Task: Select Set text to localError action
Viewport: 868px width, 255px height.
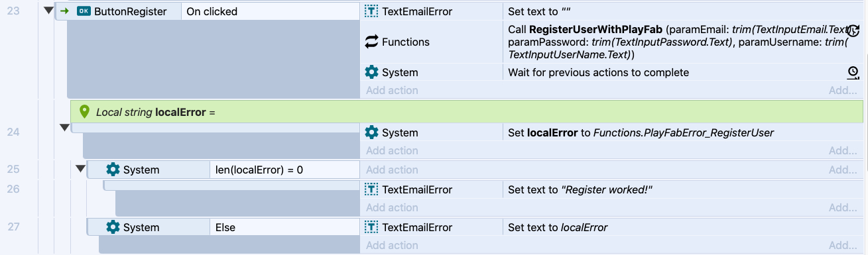Action: click(683, 227)
